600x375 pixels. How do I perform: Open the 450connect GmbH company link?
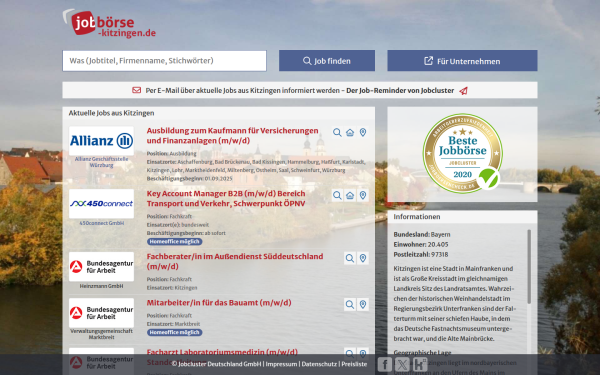[101, 223]
